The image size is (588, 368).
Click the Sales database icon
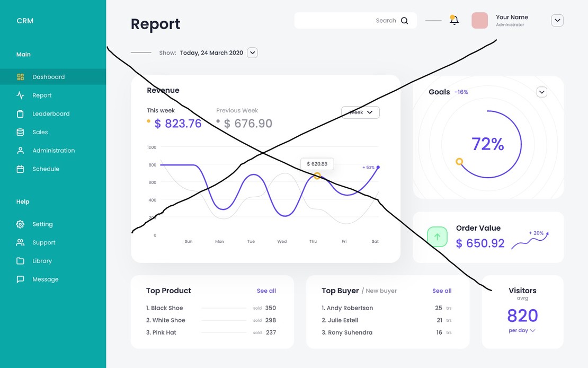click(21, 133)
